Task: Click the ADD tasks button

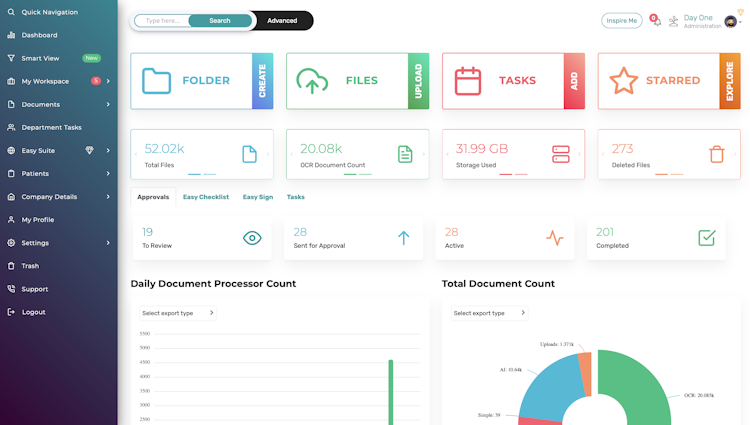Action: [x=574, y=81]
